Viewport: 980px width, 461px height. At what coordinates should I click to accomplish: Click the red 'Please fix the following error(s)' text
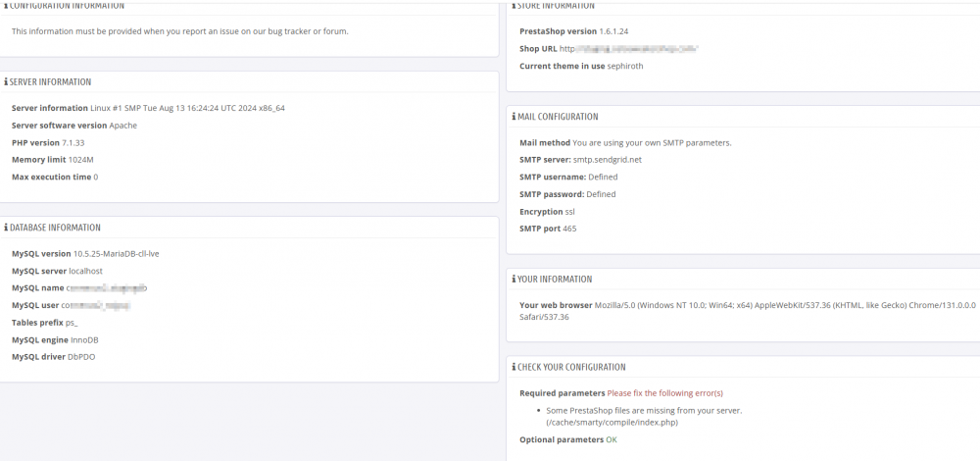[665, 393]
